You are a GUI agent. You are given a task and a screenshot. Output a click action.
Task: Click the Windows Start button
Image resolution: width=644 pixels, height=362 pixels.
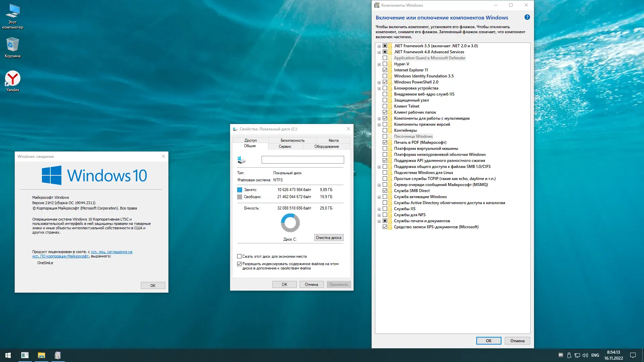pos(8,355)
